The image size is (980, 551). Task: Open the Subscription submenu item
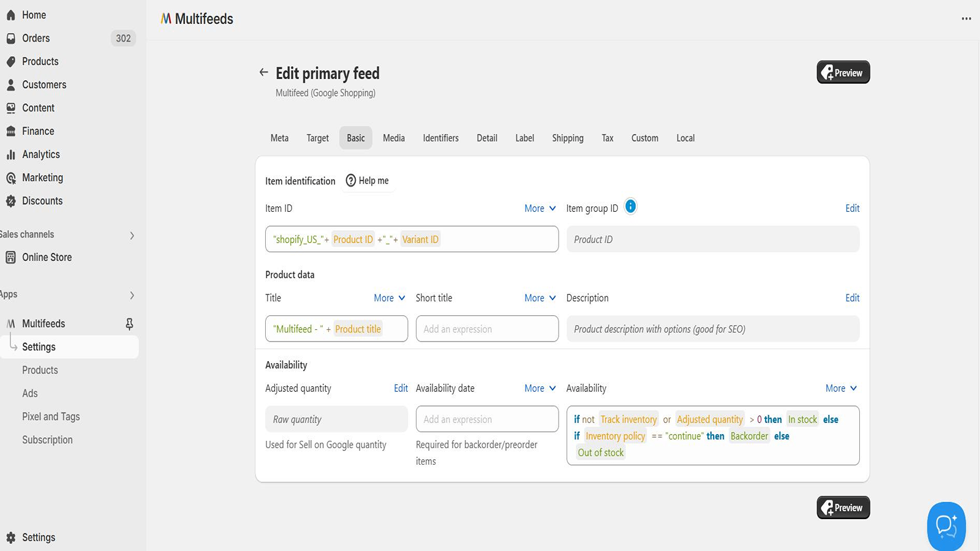(47, 440)
